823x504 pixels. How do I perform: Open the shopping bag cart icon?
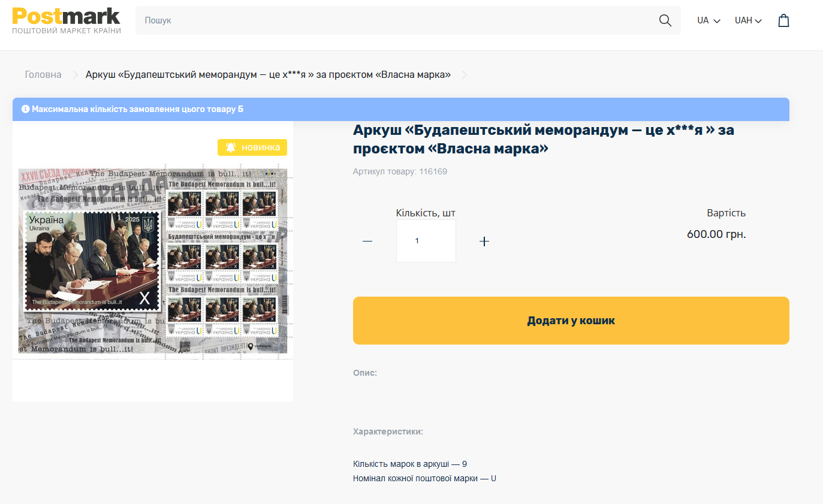point(783,20)
